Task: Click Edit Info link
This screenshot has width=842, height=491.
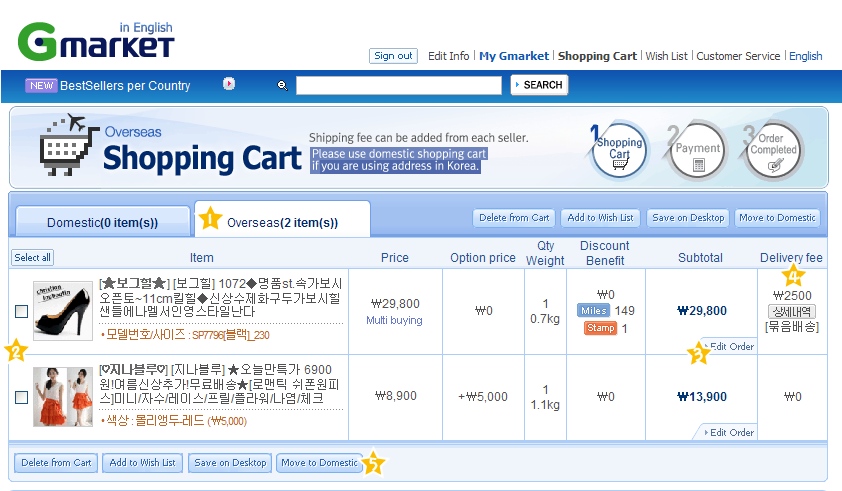Action: (448, 56)
